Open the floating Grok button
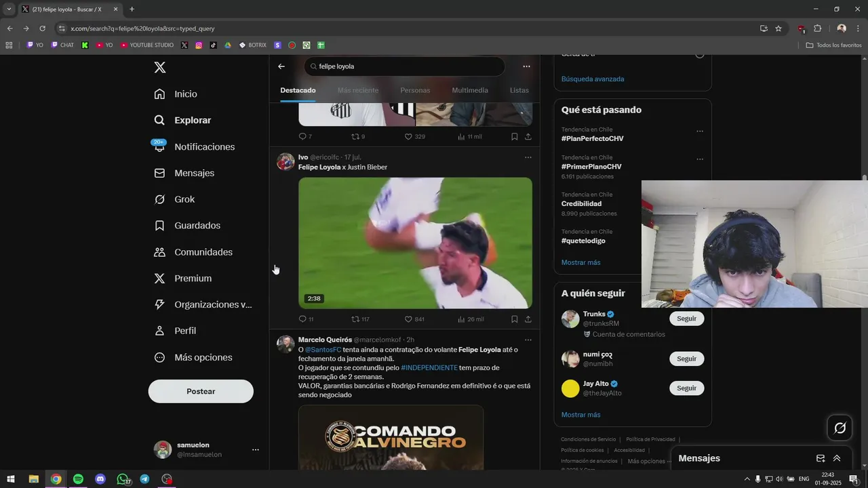Screen dimensions: 868x488 point(840,428)
